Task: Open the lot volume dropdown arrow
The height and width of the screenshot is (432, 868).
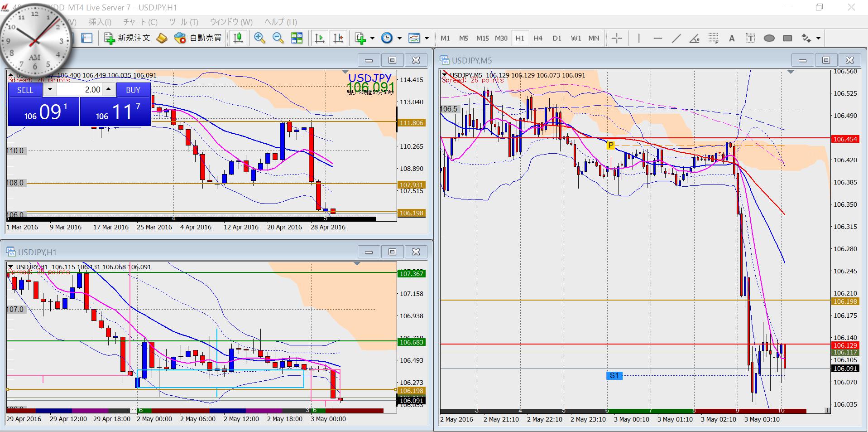Action: click(50, 90)
